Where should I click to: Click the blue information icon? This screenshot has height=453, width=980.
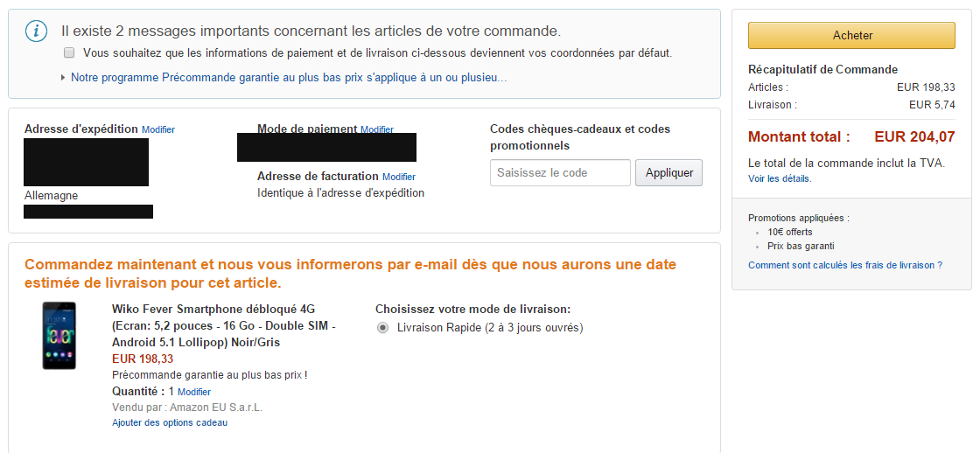point(36,31)
